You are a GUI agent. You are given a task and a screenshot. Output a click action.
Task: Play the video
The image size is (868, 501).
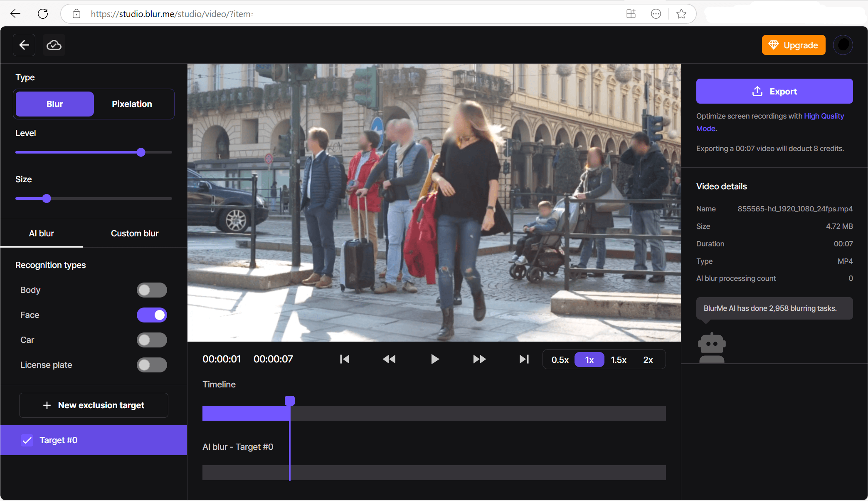click(434, 359)
